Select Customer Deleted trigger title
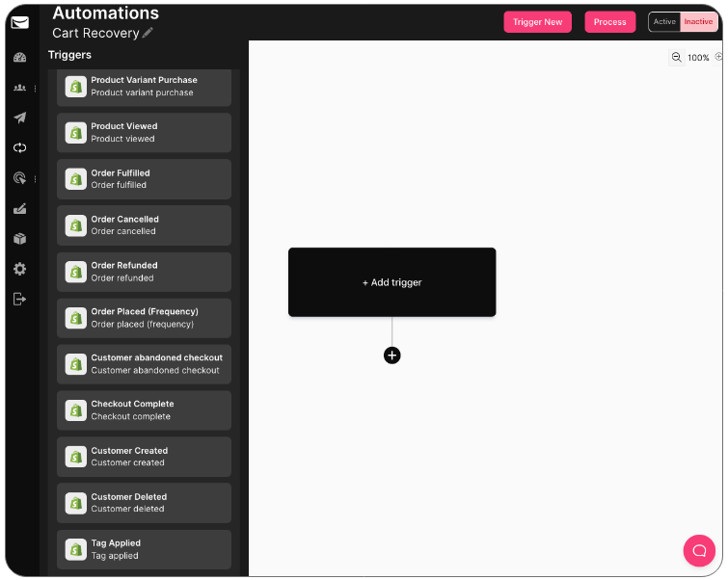Viewport: 728px width, 580px height. pos(128,496)
